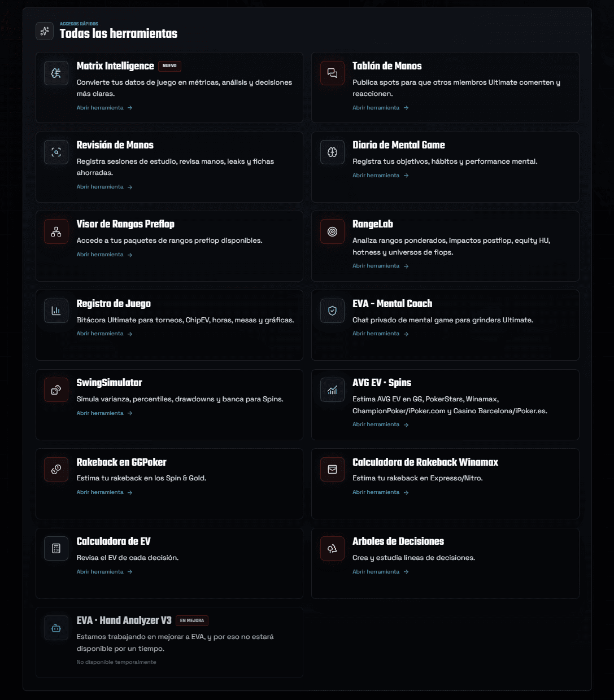Screen dimensions: 614x700
Task: Click the Rakeback en GGPoker coin icon
Action: (x=56, y=469)
